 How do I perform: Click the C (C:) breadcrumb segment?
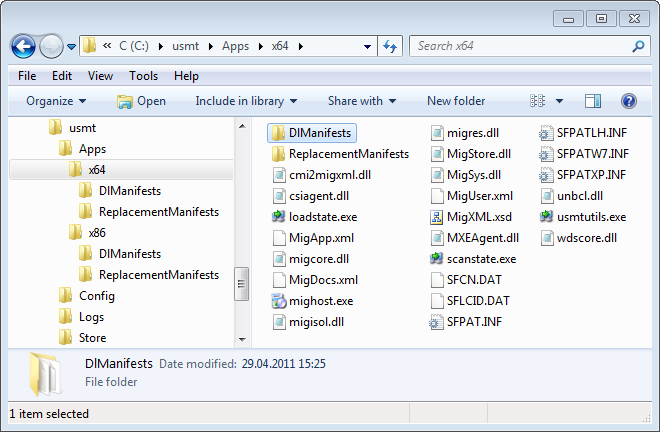click(x=134, y=46)
